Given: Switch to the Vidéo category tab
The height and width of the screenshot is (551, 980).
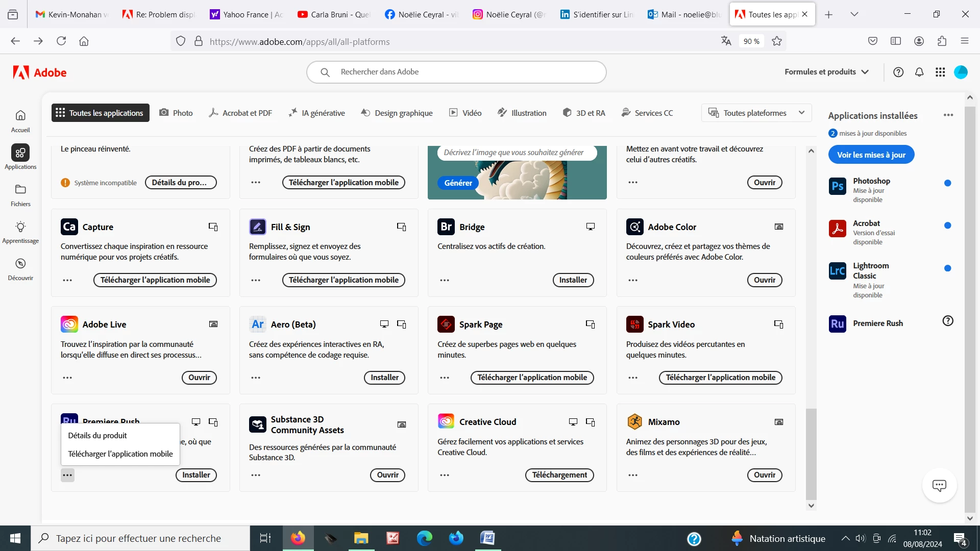Looking at the screenshot, I should coord(465,113).
